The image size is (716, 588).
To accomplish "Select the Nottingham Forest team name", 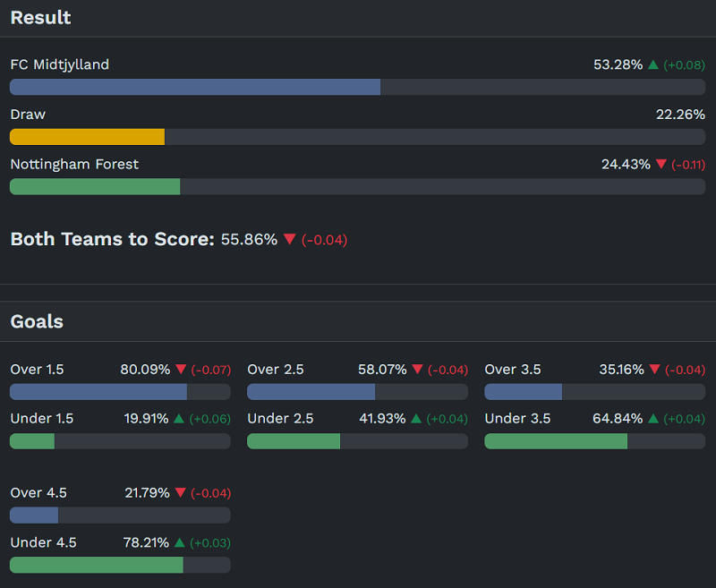I will coord(74,164).
